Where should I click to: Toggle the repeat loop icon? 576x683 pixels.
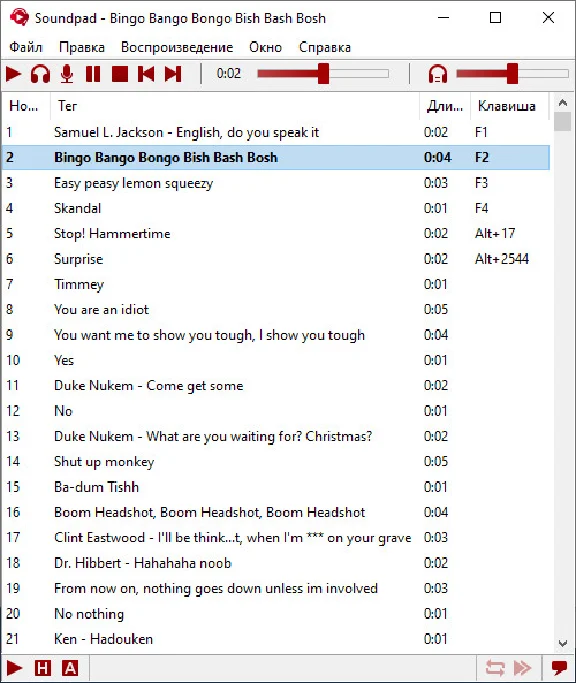click(x=495, y=668)
